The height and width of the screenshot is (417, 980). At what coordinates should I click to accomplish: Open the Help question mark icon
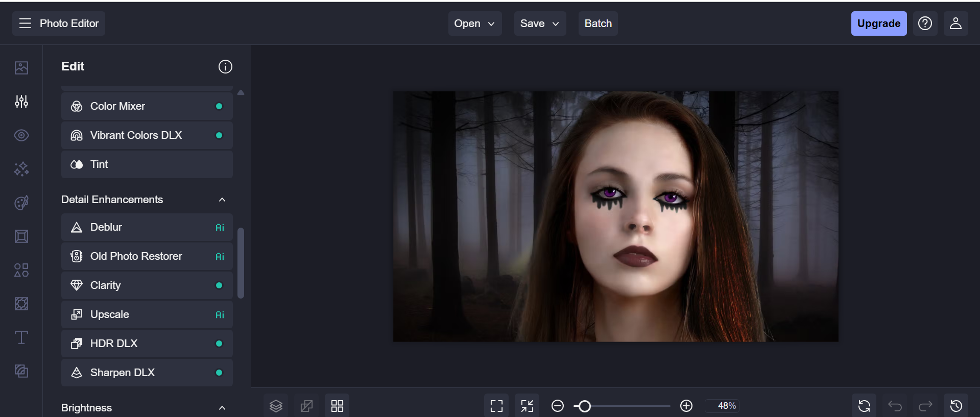[x=925, y=23]
